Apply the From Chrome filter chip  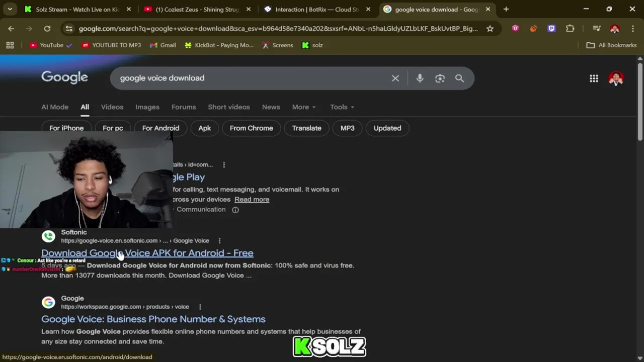point(252,128)
